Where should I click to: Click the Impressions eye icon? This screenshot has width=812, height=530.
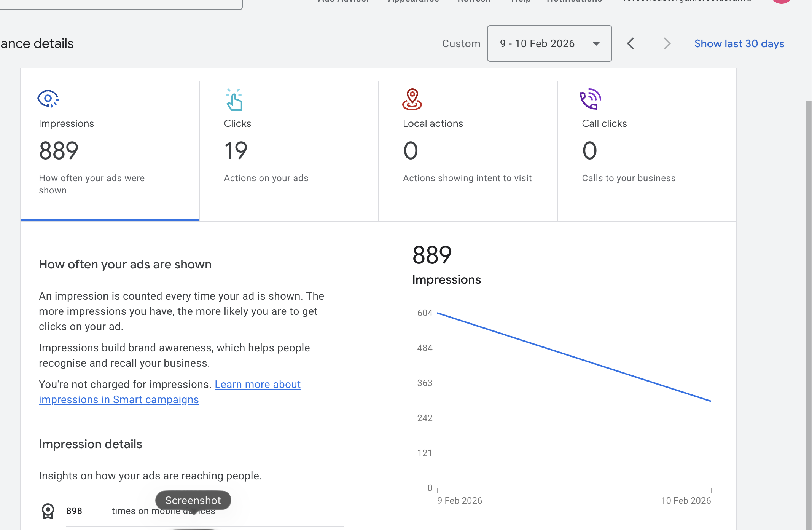point(48,99)
